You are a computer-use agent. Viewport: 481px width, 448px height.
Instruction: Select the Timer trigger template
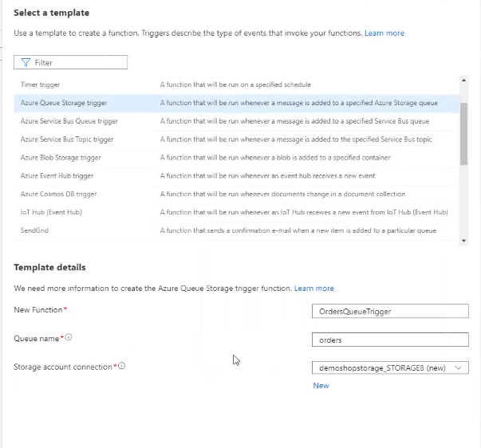pos(40,84)
